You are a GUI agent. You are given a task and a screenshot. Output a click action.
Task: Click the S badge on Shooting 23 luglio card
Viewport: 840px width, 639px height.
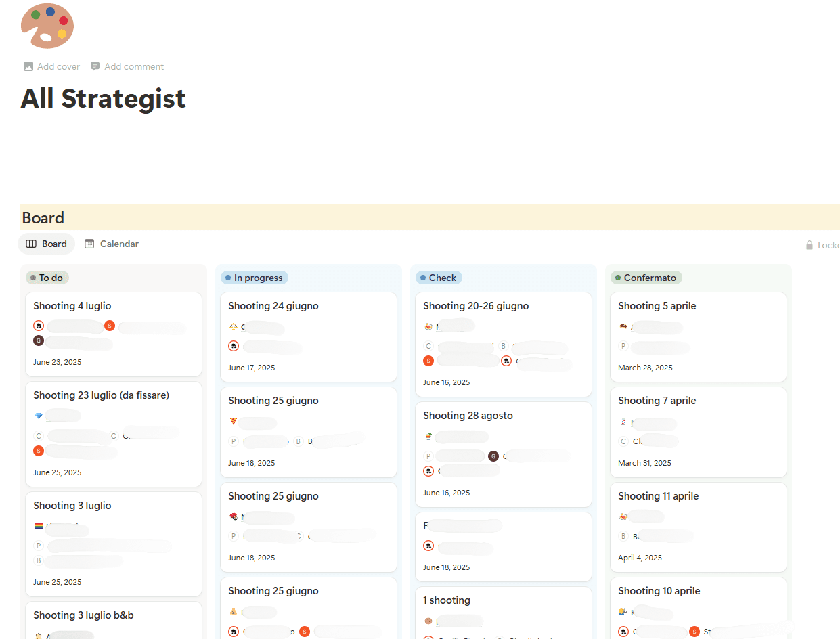(39, 449)
